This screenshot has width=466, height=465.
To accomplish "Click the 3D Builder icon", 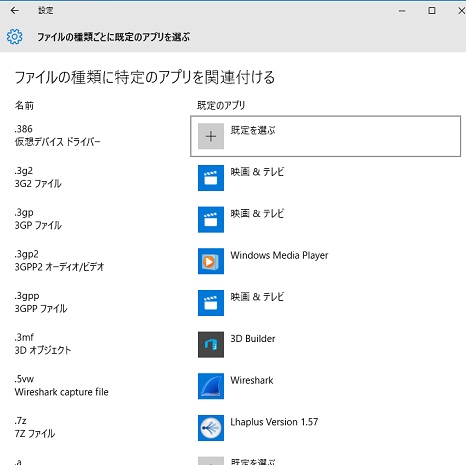I will click(211, 344).
